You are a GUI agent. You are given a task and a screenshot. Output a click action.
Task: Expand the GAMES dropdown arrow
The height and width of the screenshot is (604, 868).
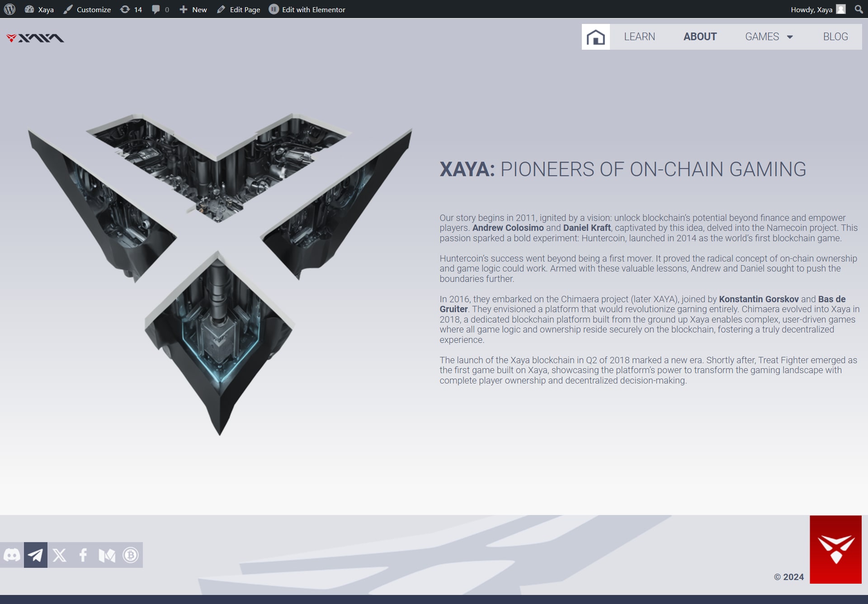tap(790, 37)
